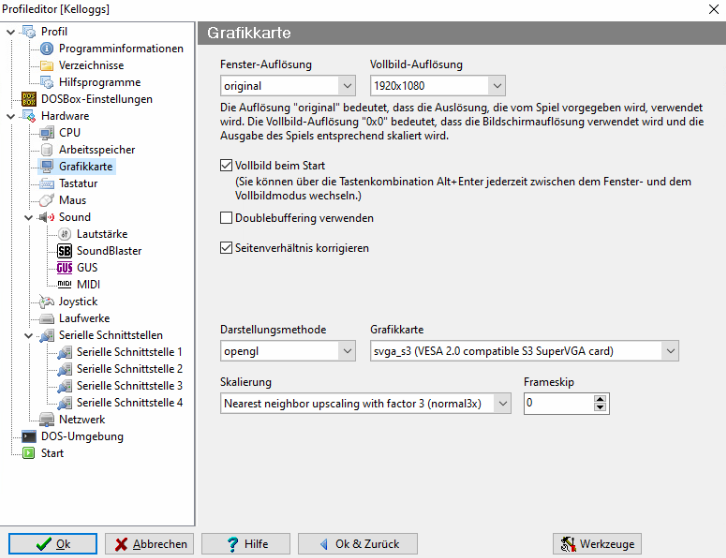Select Arbeitsspeicher in the tree
The height and width of the screenshot is (558, 726).
tap(96, 150)
